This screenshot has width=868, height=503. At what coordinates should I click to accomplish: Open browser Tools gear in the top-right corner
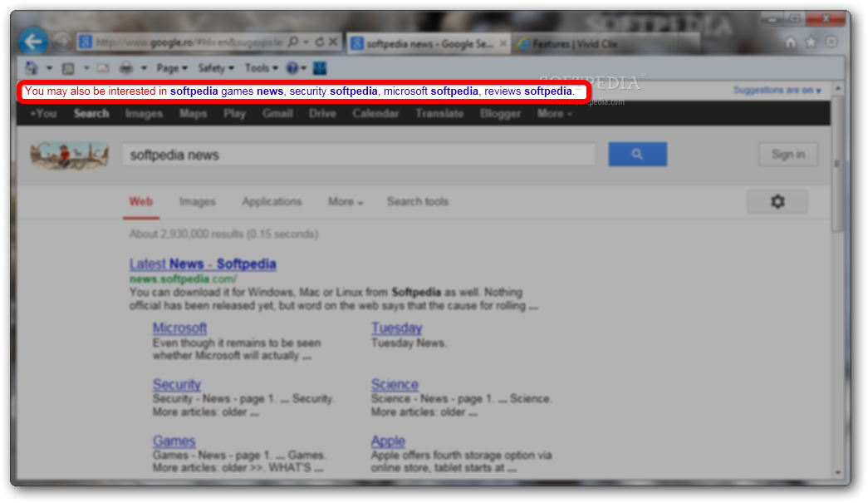tap(831, 42)
